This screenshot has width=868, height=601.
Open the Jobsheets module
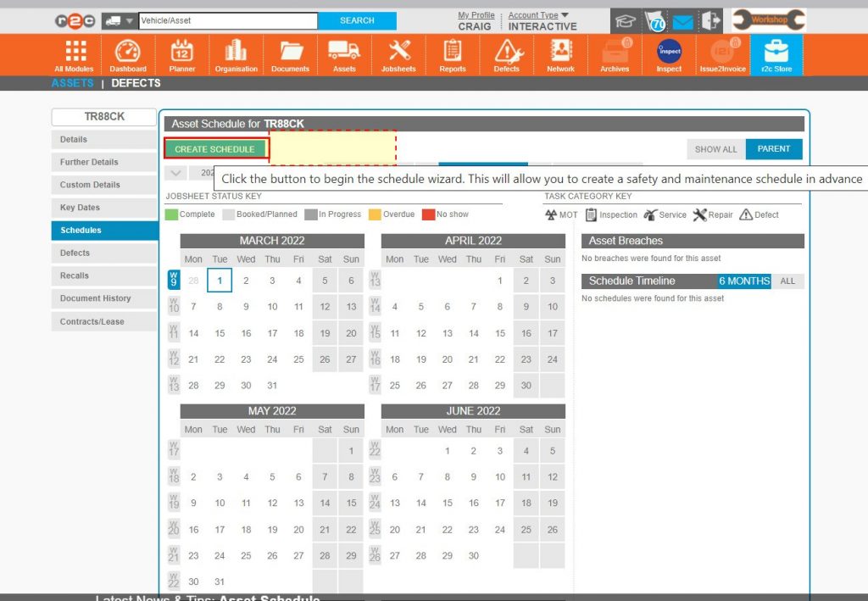398,54
